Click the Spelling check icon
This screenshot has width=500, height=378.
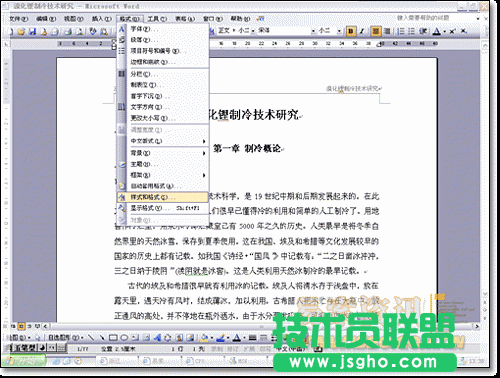(93, 32)
